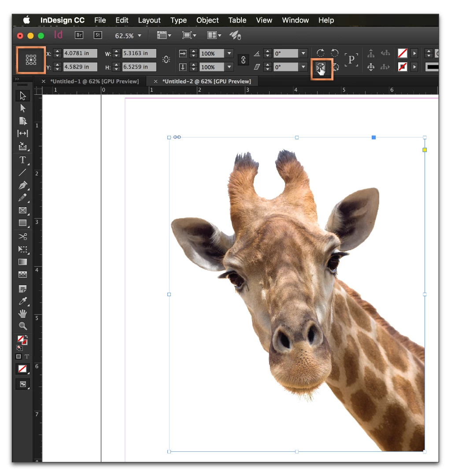This screenshot has width=451, height=476.
Task: Click the Flip Horizontal icon
Action: point(321,67)
